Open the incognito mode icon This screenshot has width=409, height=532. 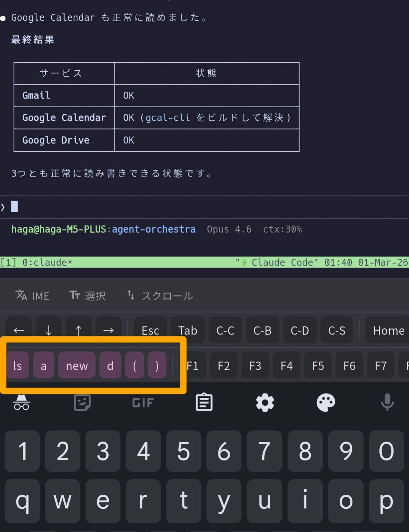click(22, 402)
